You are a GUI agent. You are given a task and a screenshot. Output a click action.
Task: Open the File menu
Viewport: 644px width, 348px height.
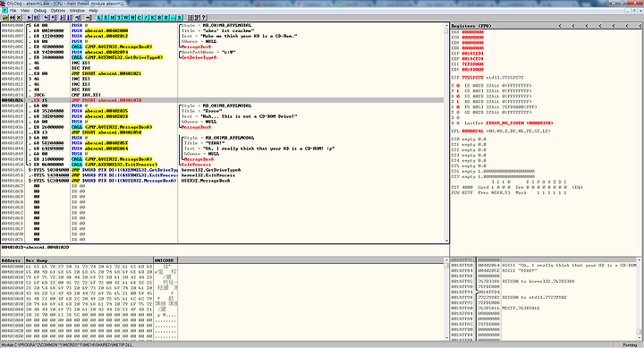13,10
